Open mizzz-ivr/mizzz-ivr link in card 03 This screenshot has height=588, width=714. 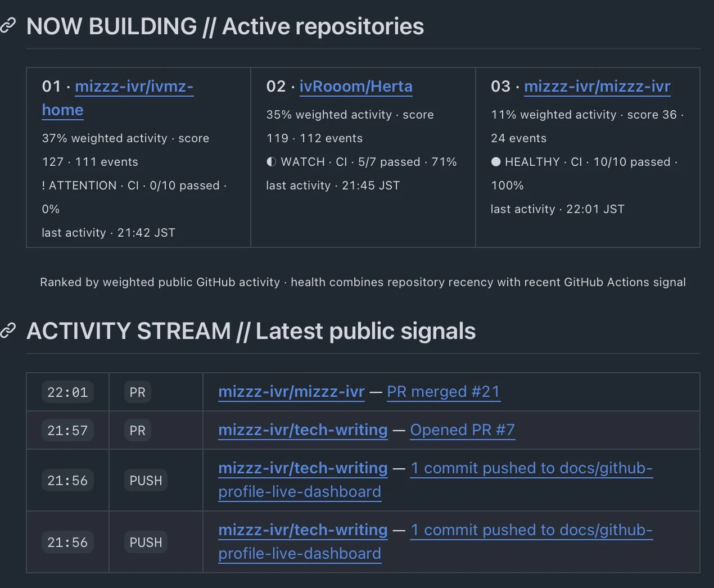(x=597, y=86)
